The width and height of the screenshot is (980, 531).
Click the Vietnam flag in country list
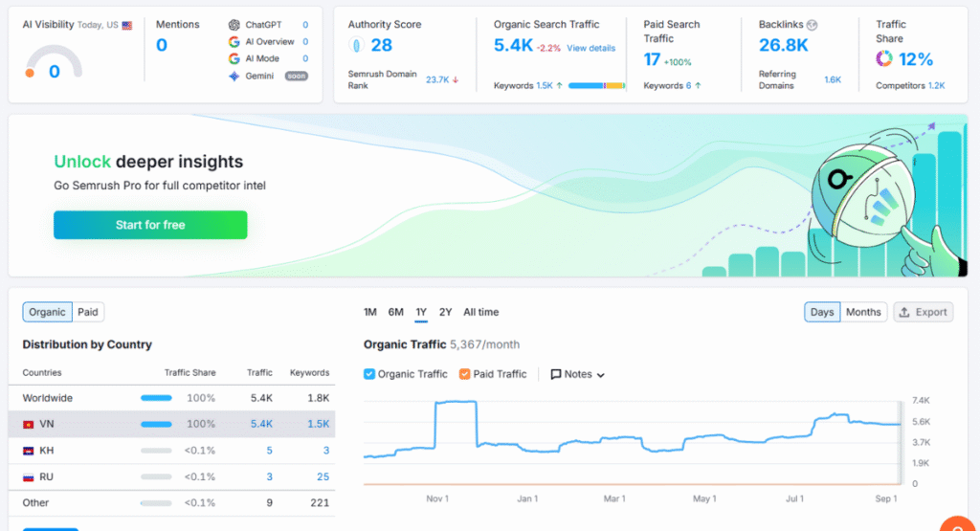click(x=29, y=424)
